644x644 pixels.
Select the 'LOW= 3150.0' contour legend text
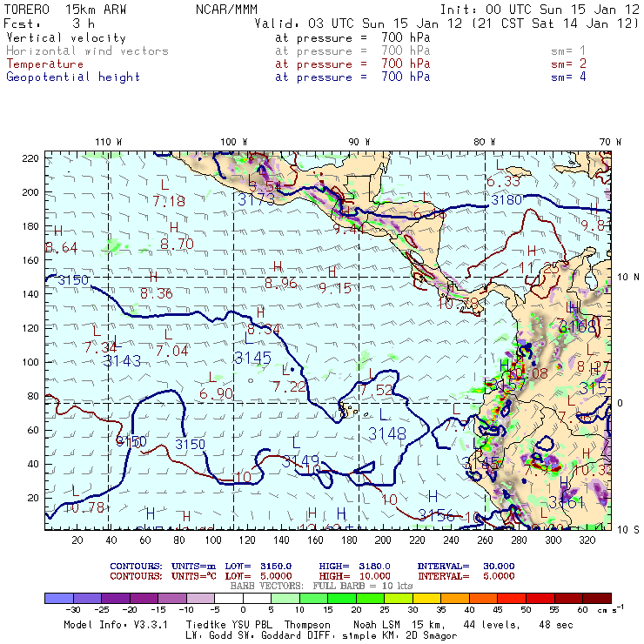tap(258, 567)
